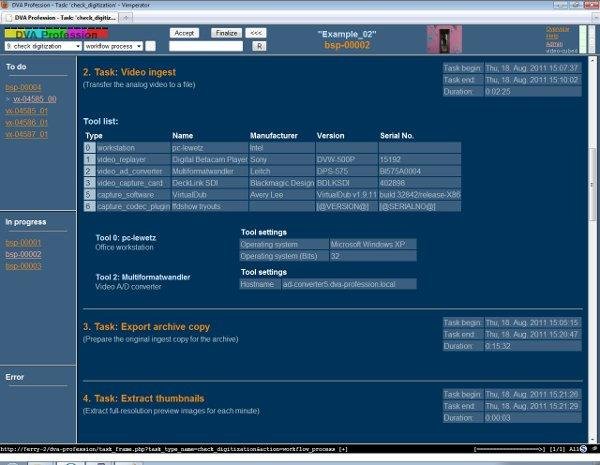600x465 pixels.
Task: Expand the 'workflow process' dropdown
Action: coord(113,46)
